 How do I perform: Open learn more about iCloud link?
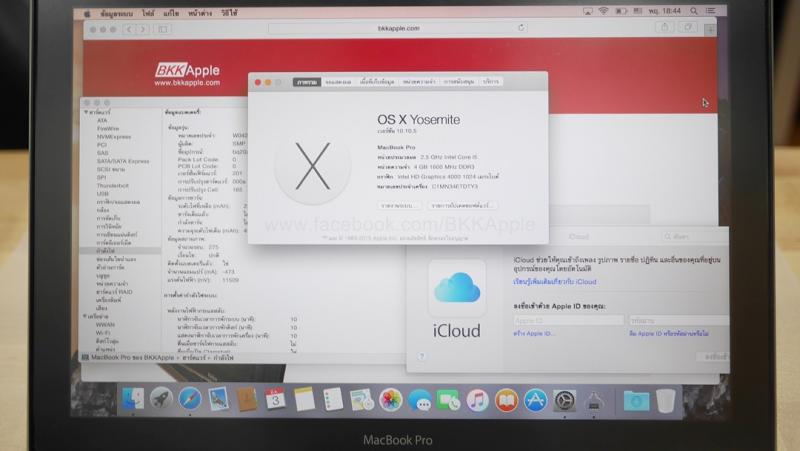point(555,282)
